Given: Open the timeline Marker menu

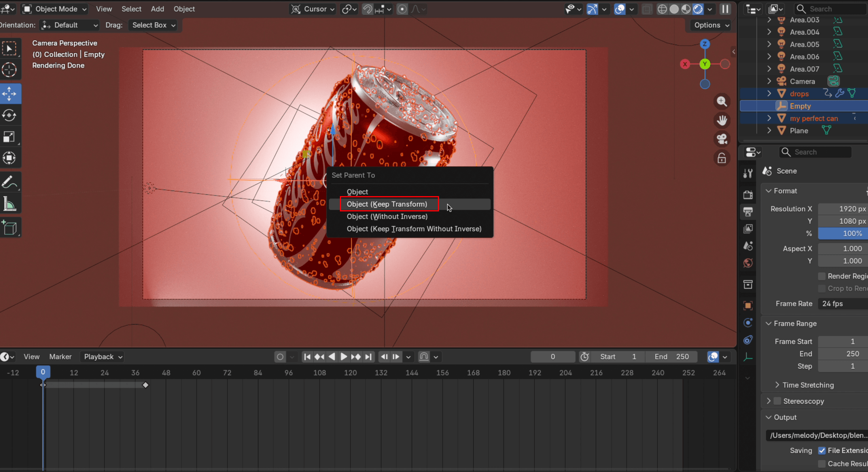Looking at the screenshot, I should 60,357.
